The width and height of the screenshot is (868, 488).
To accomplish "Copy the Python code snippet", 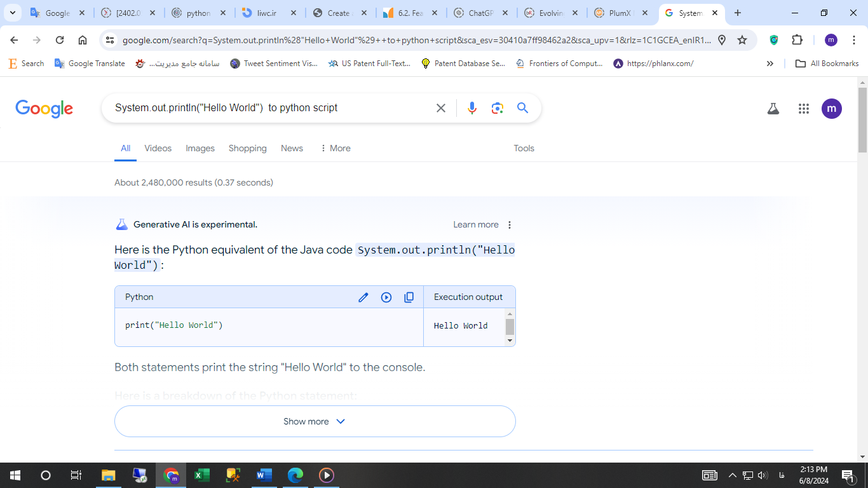I will click(x=409, y=297).
